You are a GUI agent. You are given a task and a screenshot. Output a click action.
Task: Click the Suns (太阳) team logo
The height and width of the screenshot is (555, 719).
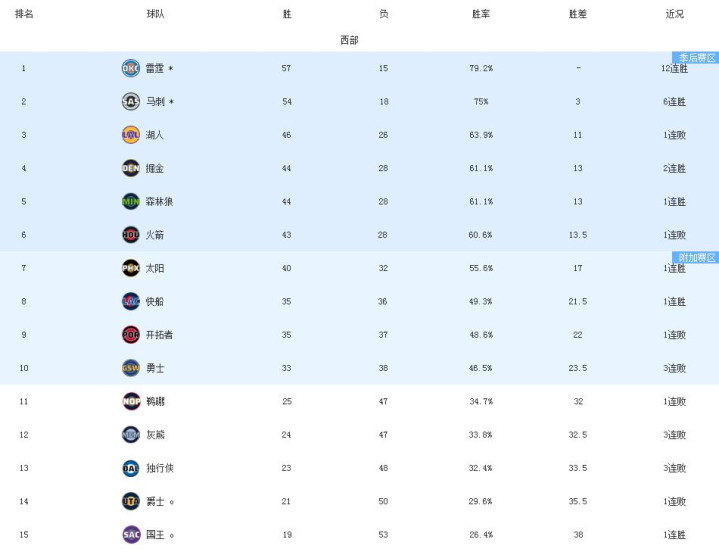pos(131,268)
